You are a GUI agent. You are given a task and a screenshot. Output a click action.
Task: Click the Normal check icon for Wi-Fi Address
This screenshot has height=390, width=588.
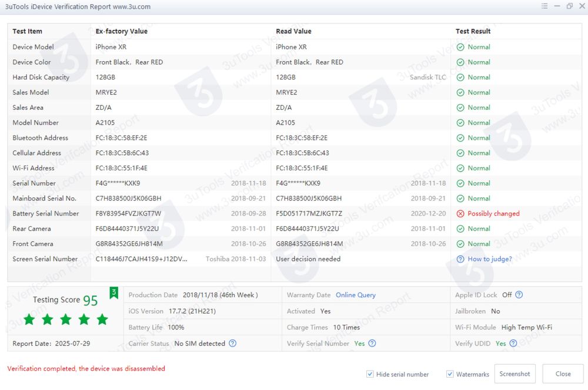point(460,168)
